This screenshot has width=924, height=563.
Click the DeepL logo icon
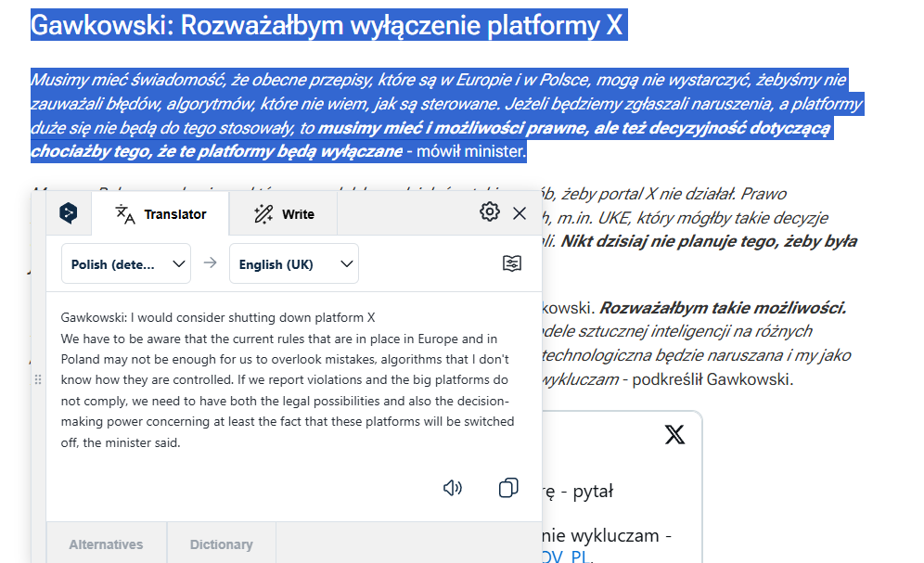point(69,212)
